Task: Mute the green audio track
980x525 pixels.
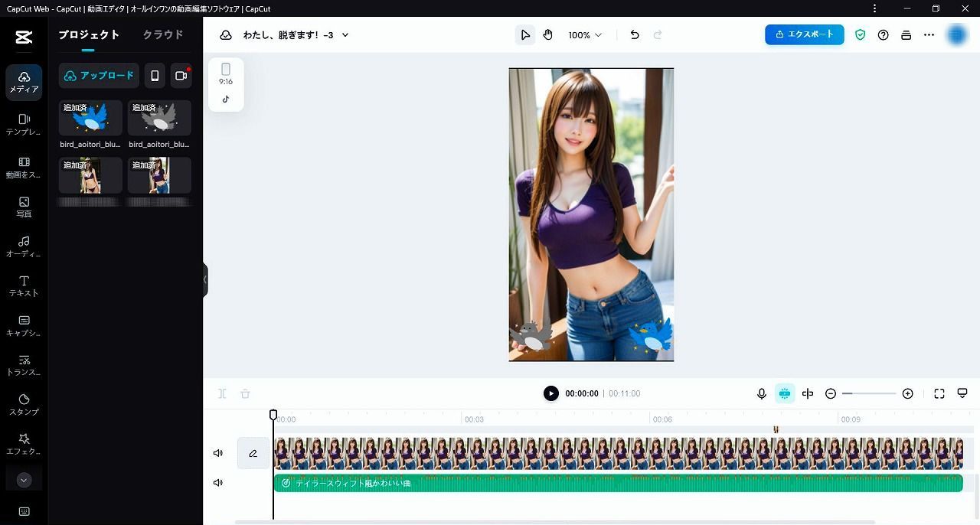Action: 218,483
